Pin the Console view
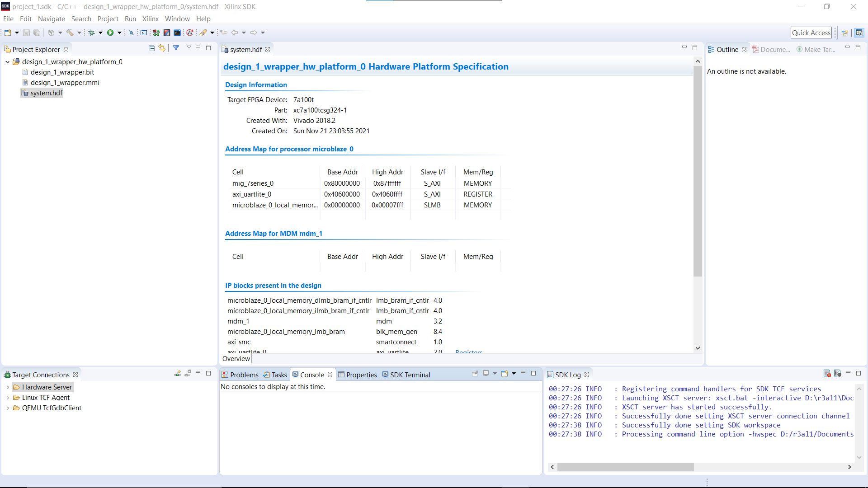This screenshot has width=868, height=488. (x=475, y=374)
